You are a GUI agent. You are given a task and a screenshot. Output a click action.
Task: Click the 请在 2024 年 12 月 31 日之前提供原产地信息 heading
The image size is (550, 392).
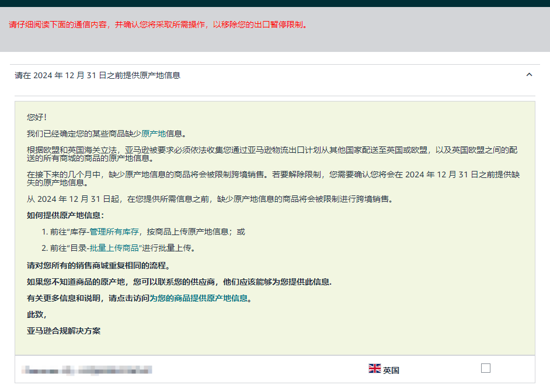(x=98, y=76)
